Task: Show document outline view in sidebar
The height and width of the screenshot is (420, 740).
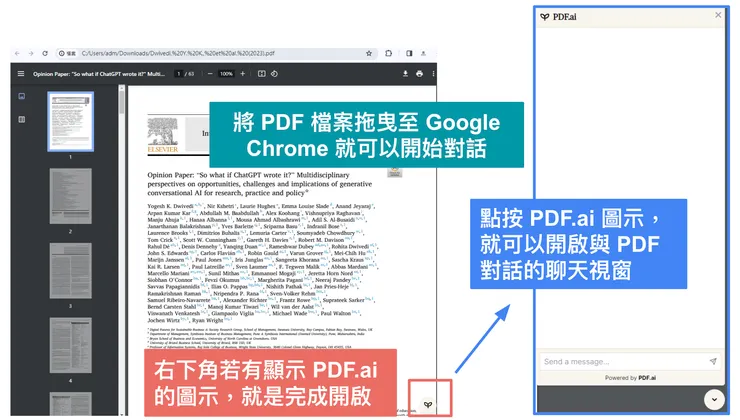Action: [x=22, y=119]
